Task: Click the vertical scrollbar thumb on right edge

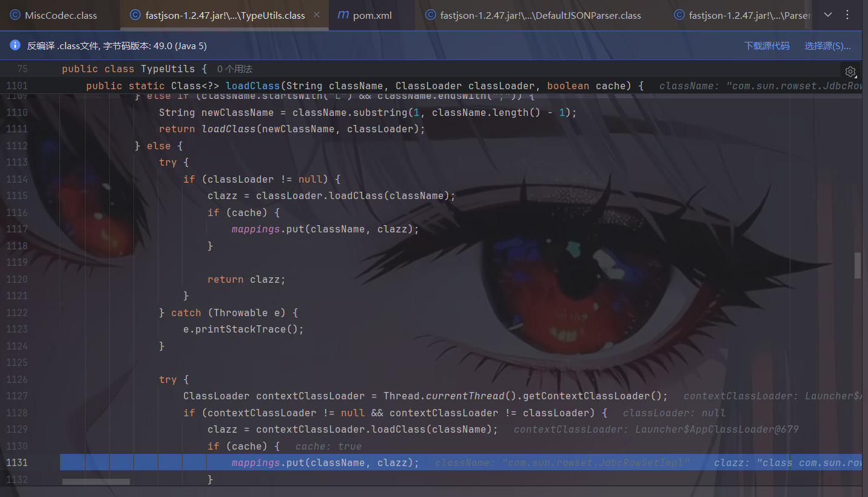Action: [x=858, y=265]
